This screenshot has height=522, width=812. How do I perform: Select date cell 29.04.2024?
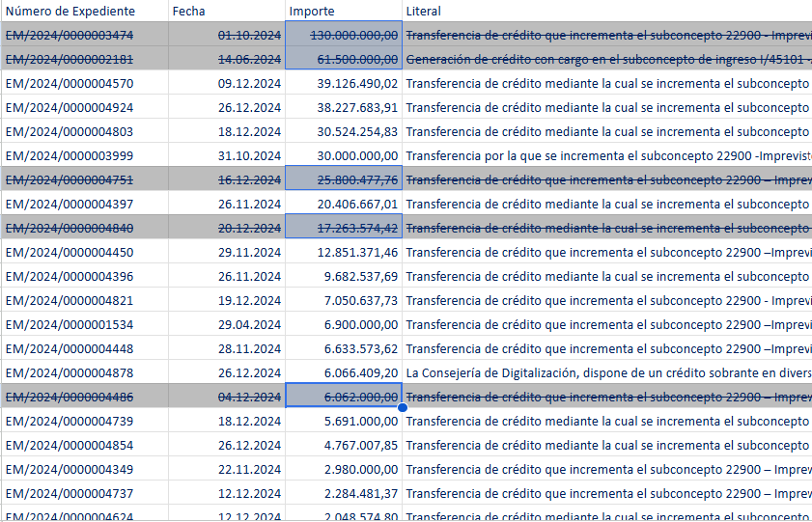[x=227, y=325]
